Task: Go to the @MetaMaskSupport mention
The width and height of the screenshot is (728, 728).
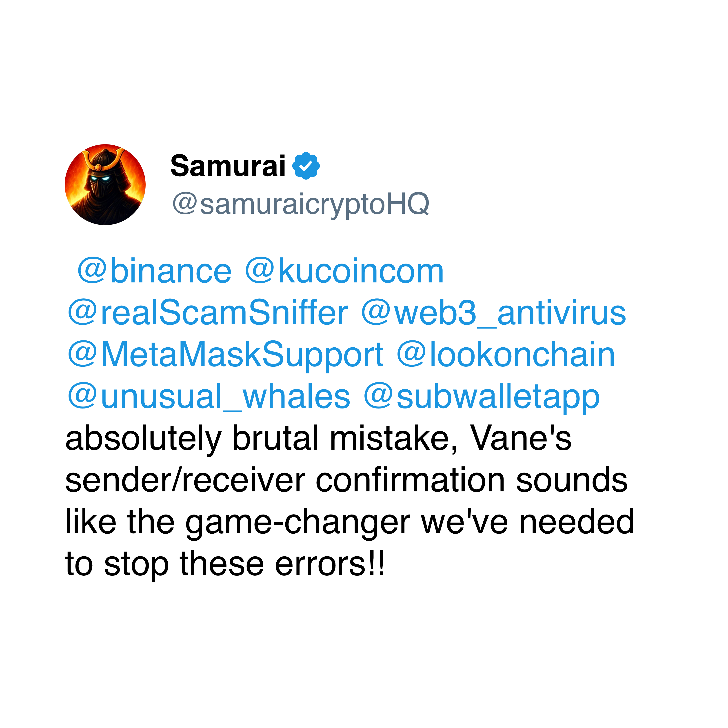Action: pyautogui.click(x=225, y=355)
